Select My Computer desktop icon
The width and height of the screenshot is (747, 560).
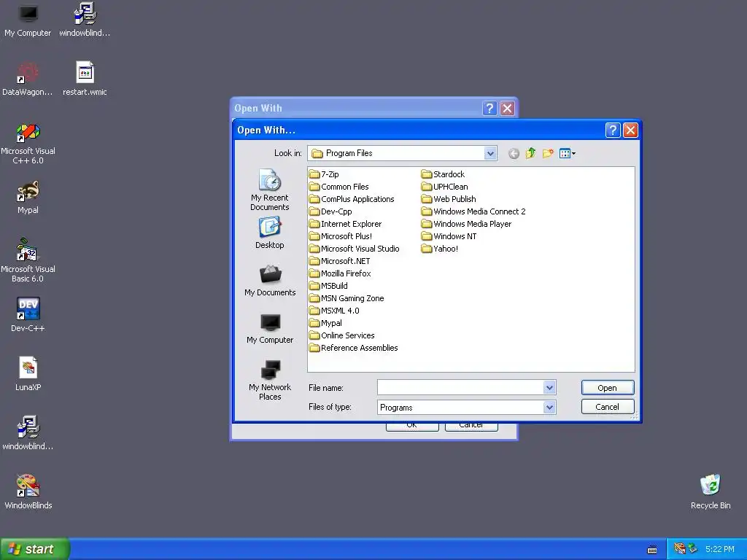click(28, 20)
